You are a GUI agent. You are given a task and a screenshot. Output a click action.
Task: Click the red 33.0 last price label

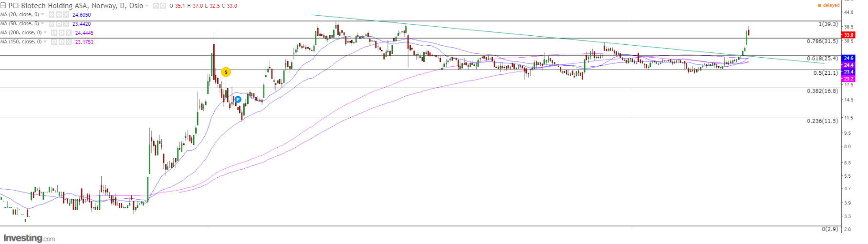pos(848,35)
